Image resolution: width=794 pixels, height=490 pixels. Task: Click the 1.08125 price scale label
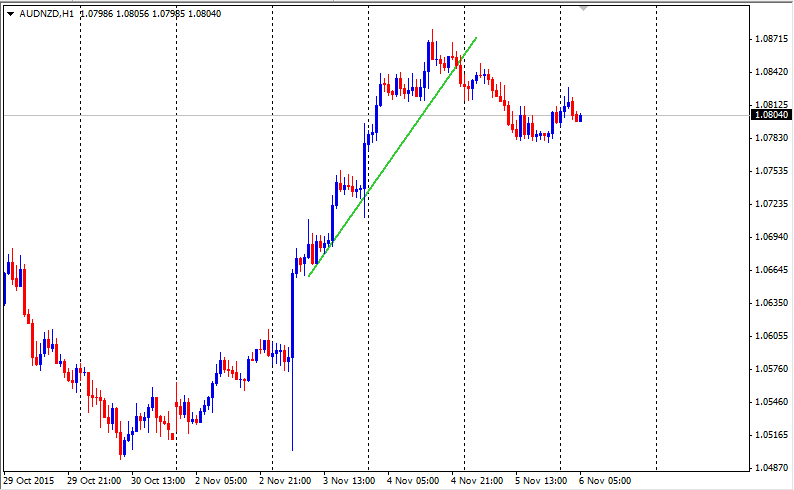[771, 105]
